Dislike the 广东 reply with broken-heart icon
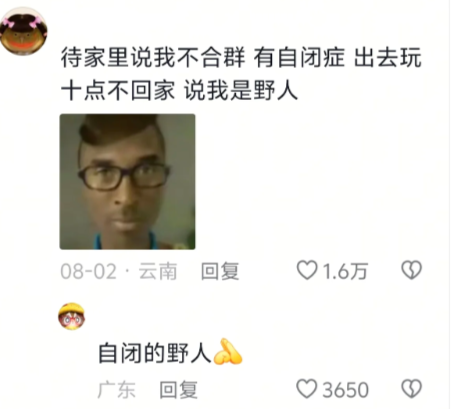The height and width of the screenshot is (409, 454). (x=412, y=389)
